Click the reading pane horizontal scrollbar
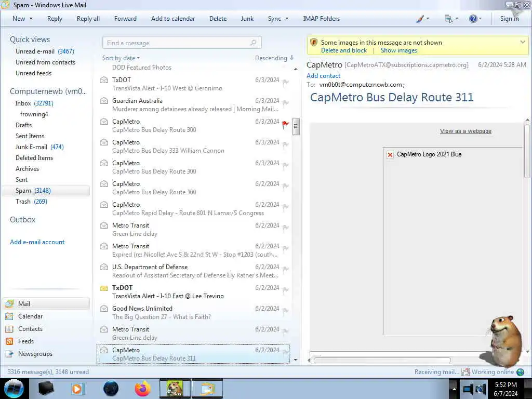The image size is (532, 399). (x=382, y=361)
